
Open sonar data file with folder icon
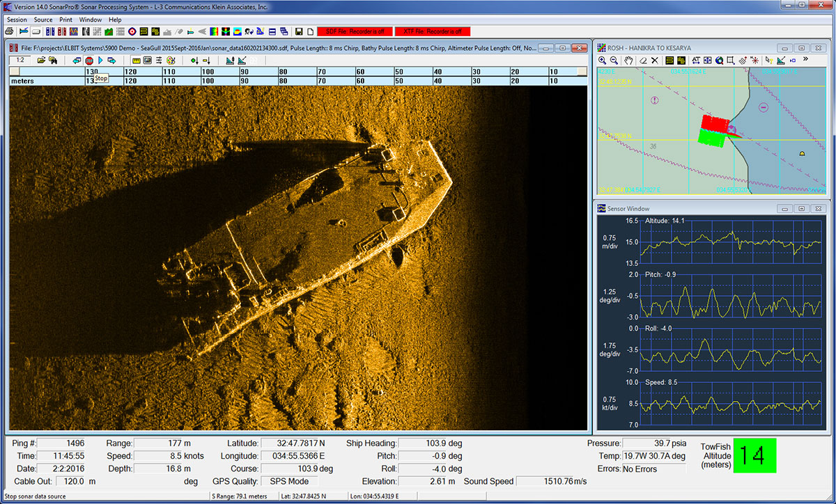click(42, 61)
